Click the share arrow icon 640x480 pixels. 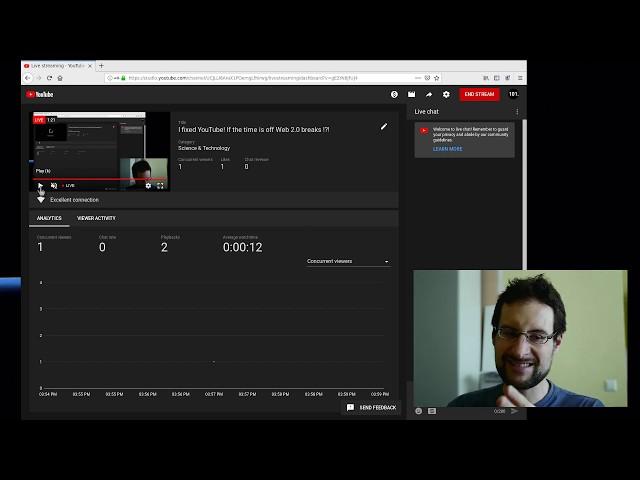(429, 94)
